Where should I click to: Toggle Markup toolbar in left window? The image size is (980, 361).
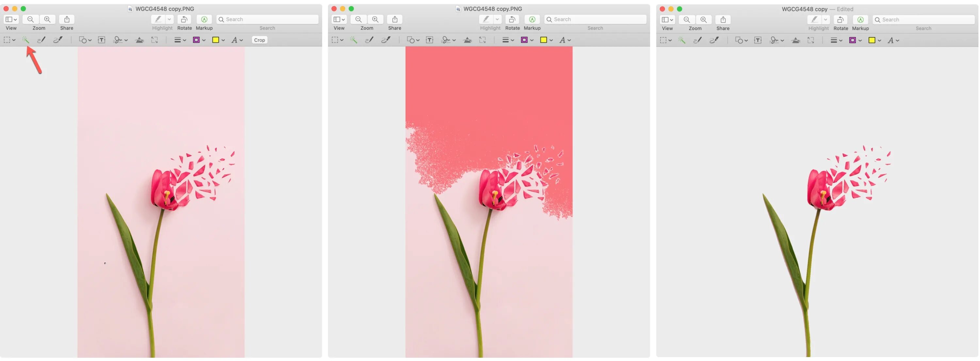[x=204, y=19]
